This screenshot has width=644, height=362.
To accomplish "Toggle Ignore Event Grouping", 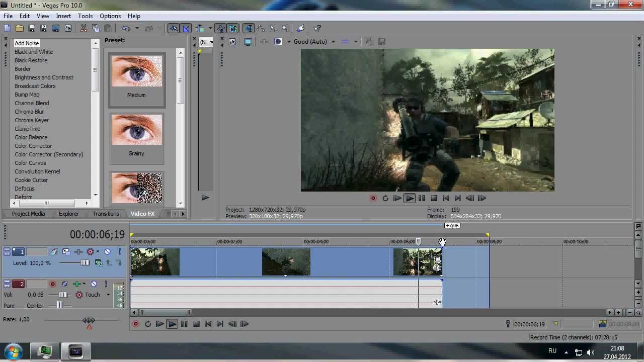I will [x=233, y=29].
